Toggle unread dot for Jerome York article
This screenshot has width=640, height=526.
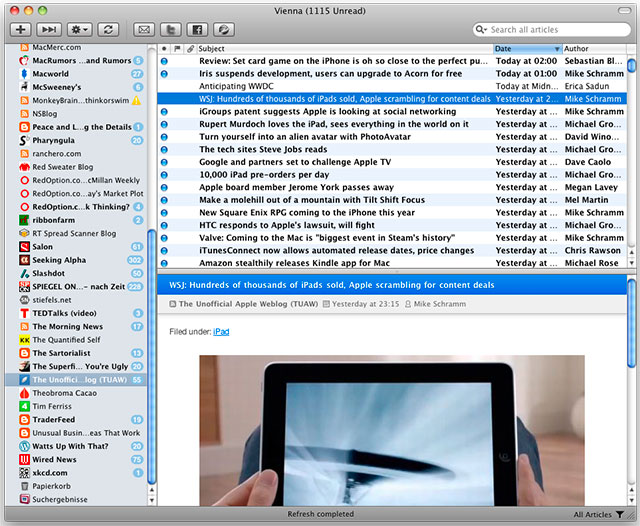coord(164,188)
